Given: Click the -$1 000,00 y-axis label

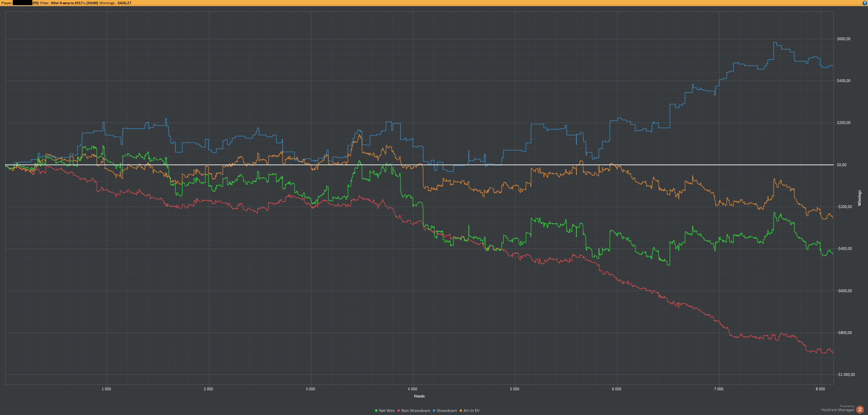Looking at the screenshot, I should (x=846, y=374).
